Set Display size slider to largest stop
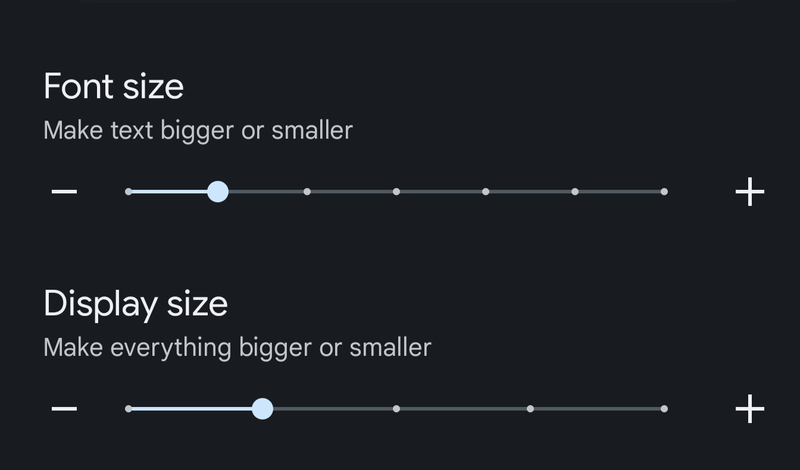This screenshot has width=800, height=470. click(664, 408)
